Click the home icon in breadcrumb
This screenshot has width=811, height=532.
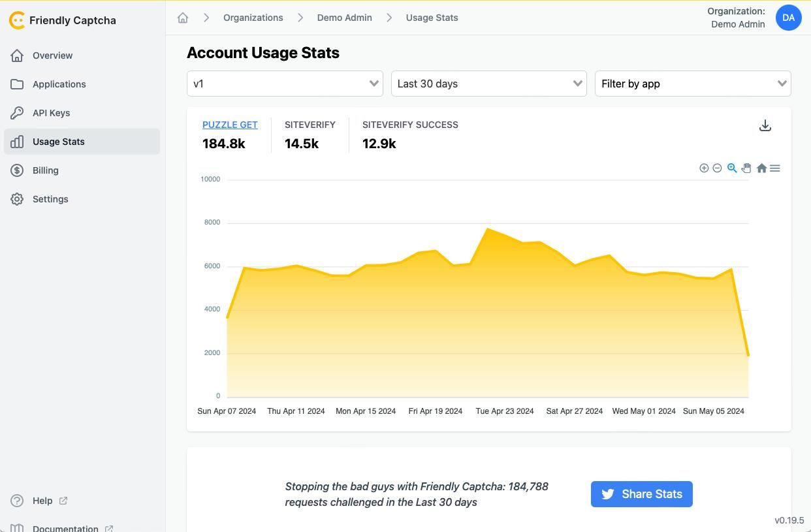coord(183,18)
